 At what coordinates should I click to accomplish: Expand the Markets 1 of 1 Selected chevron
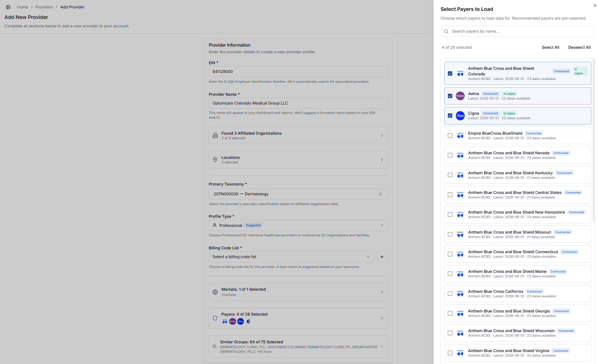click(382, 292)
